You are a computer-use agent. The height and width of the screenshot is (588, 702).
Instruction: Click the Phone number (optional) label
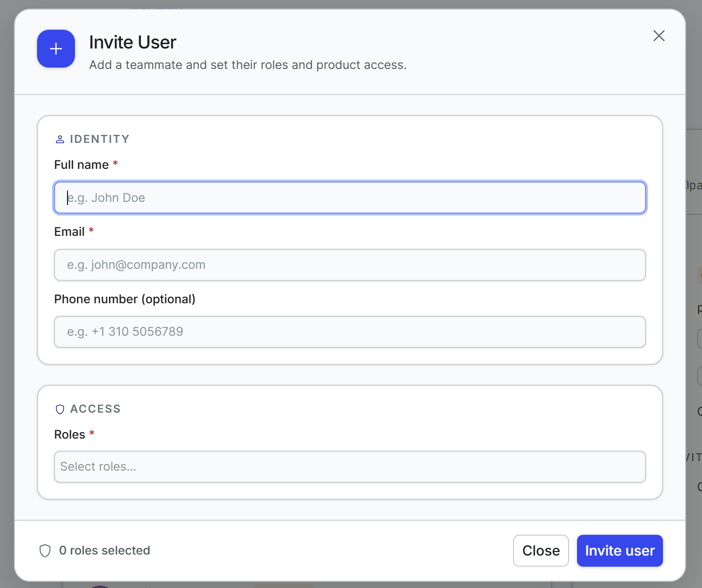[x=124, y=299]
